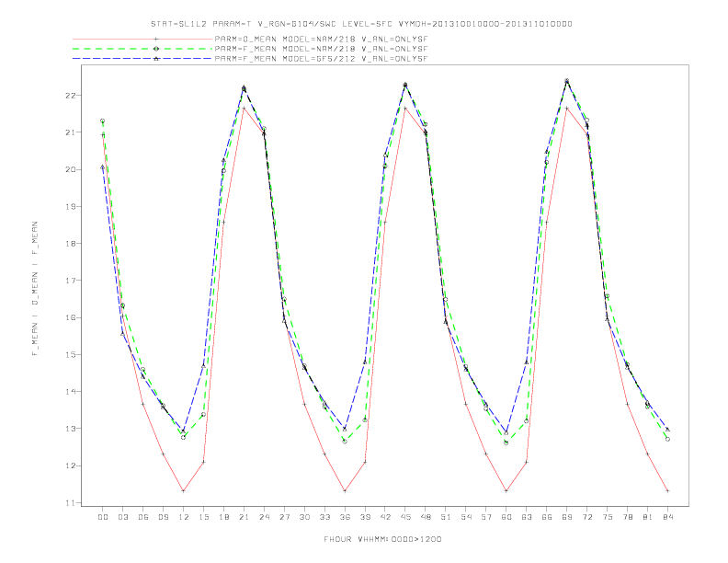
Task: Click the x-axis tick label 03
Action: coord(122,517)
